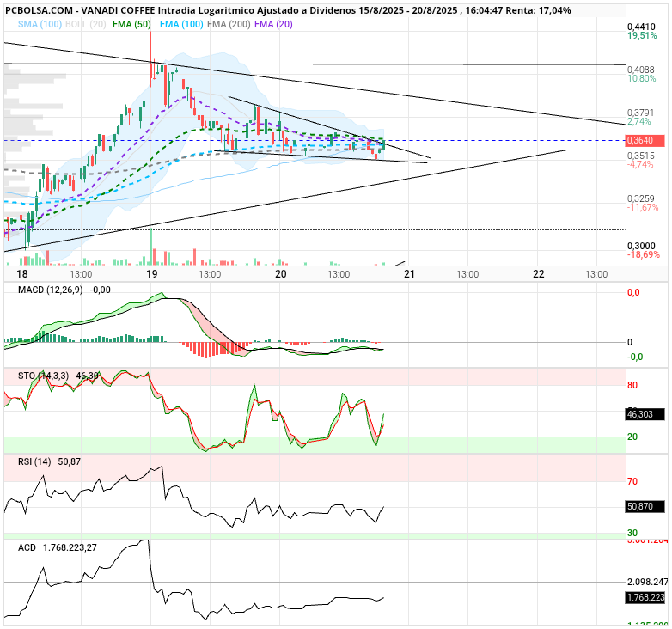This screenshot has height=629, width=672.
Task: Click the 1.768.223 ACD value tag
Action: coord(645,597)
